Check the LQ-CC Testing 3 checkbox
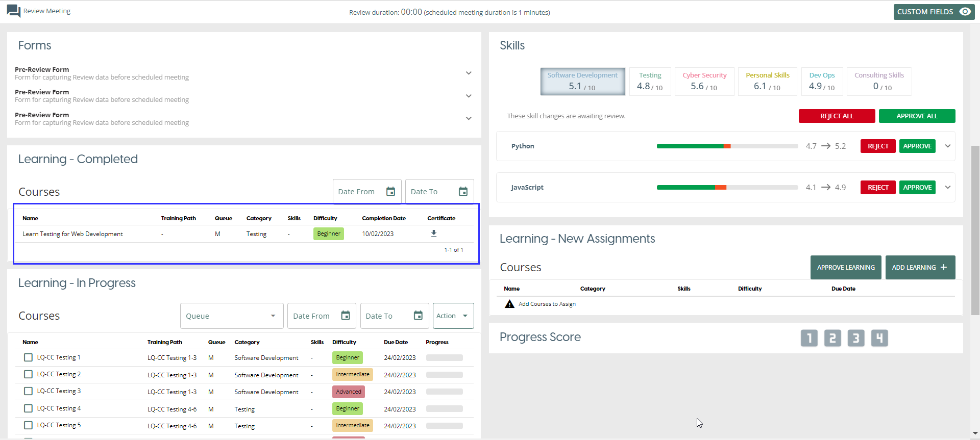Viewport: 980px width, 440px height. coord(29,391)
